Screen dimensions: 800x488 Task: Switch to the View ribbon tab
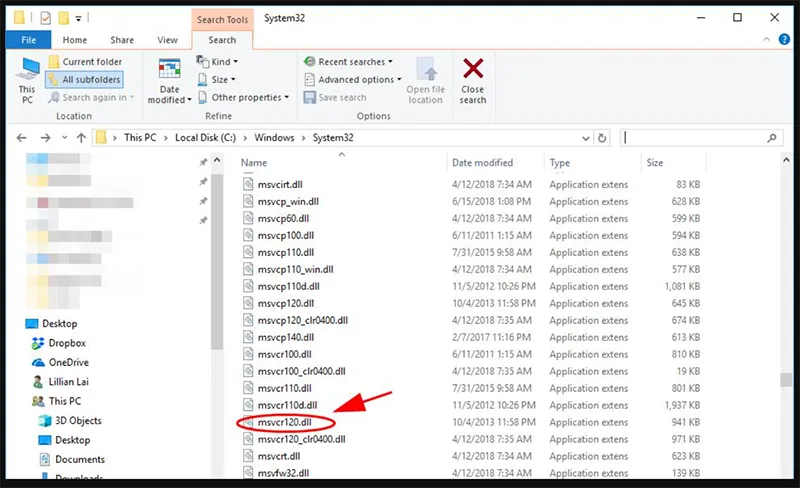(x=167, y=40)
